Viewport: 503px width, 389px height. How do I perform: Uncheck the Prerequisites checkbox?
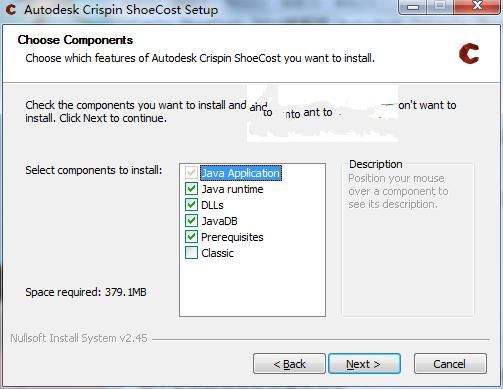tap(191, 237)
